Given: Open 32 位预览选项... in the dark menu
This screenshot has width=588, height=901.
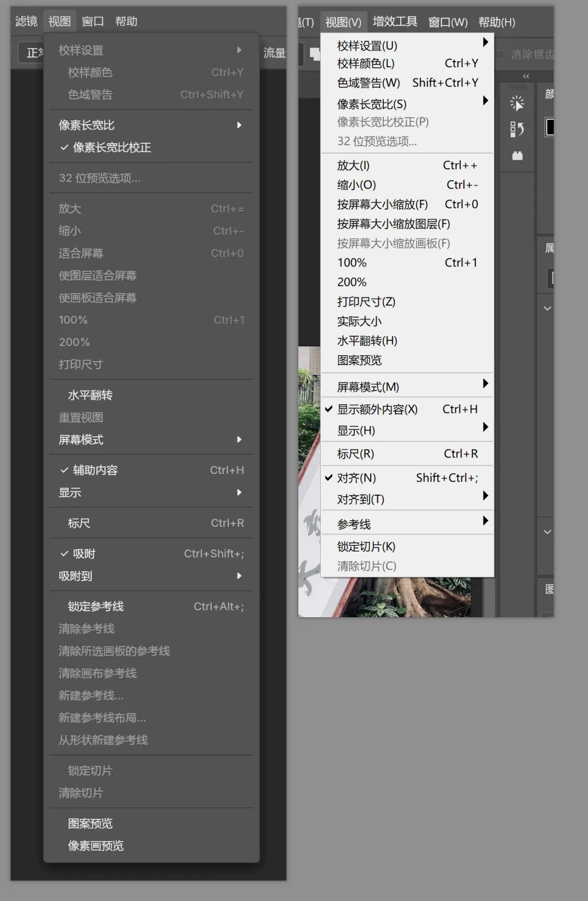Looking at the screenshot, I should [x=151, y=178].
